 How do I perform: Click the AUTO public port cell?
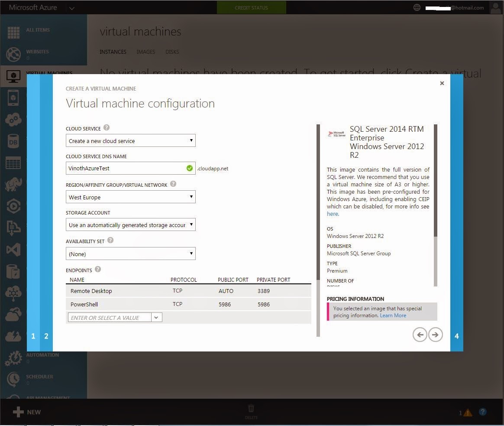coord(226,291)
